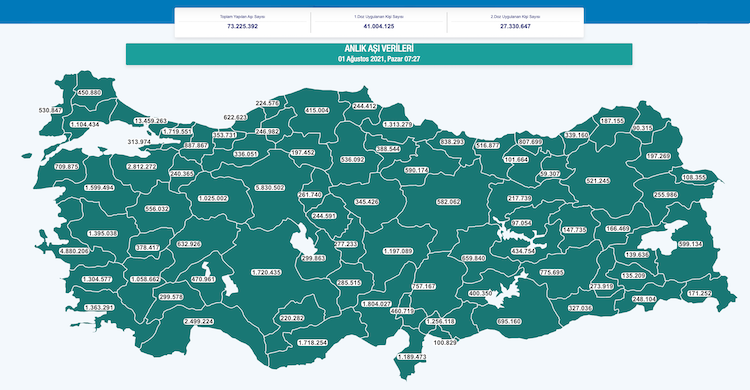Click the 521.245 province label
Image resolution: width=750 pixels, height=390 pixels.
(598, 181)
